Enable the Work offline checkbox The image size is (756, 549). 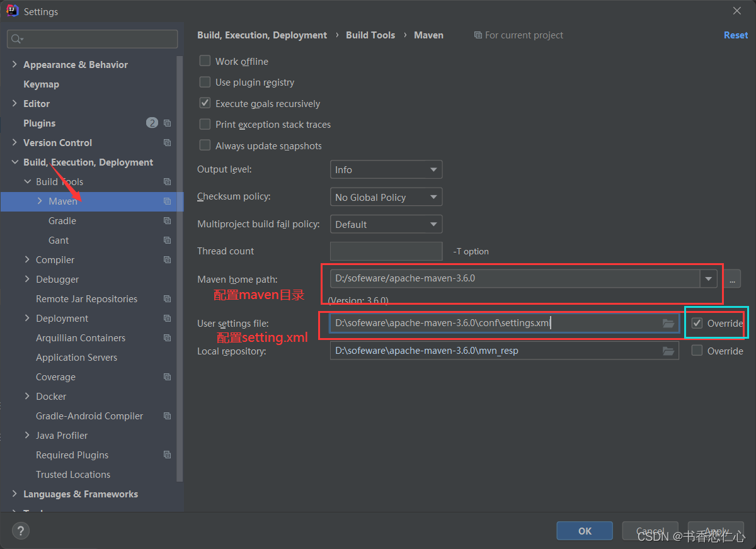(x=205, y=61)
